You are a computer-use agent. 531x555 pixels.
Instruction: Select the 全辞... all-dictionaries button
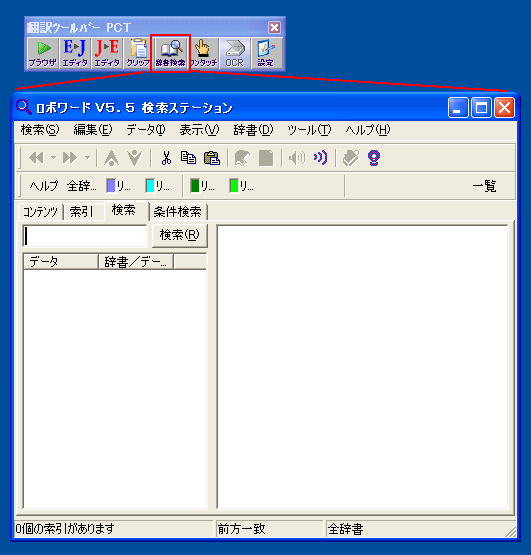[82, 186]
